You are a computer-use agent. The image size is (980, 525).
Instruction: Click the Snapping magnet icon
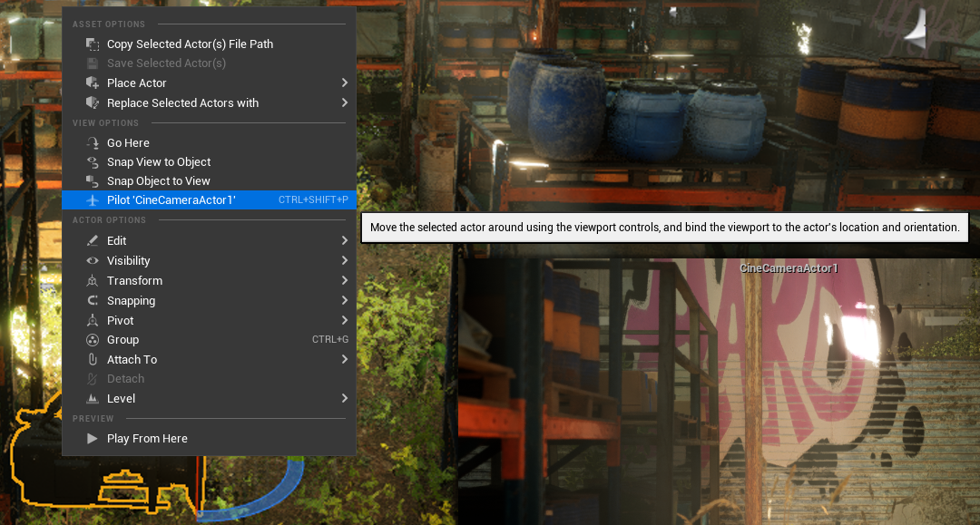point(93,301)
